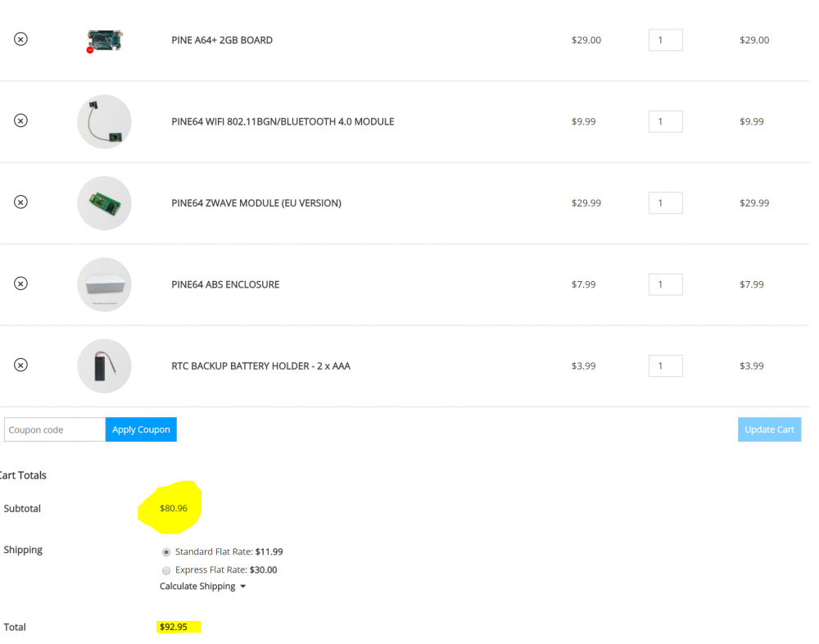Open PINE A64+ board product thumbnail
819x644 pixels.
click(104, 39)
